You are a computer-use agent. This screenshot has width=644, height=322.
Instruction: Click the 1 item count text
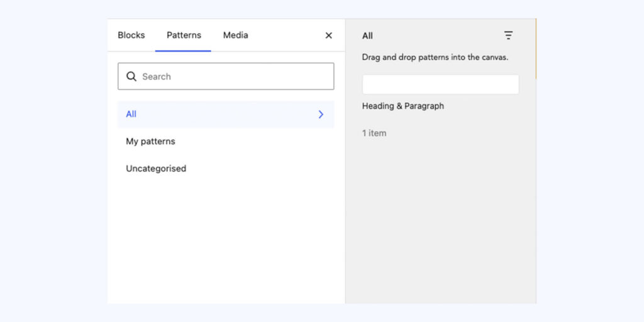pyautogui.click(x=374, y=133)
